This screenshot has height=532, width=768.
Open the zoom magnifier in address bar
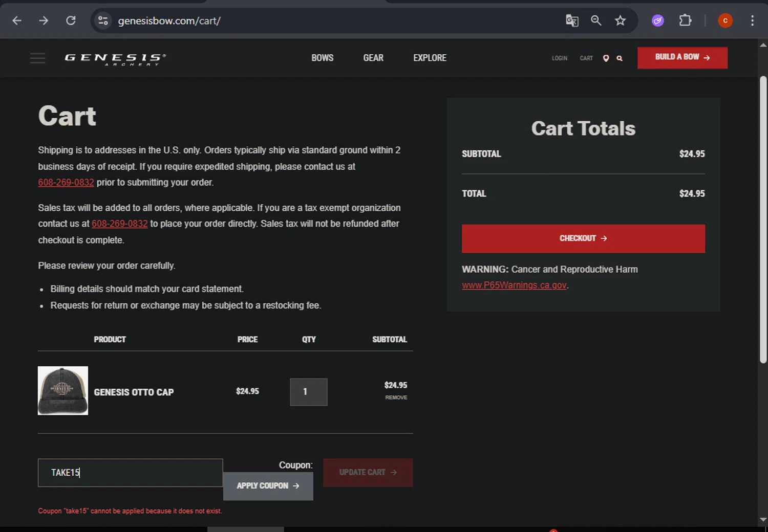pos(596,20)
